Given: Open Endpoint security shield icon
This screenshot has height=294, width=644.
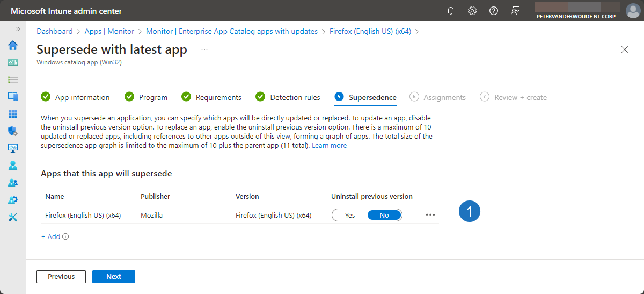Looking at the screenshot, I should point(13,131).
